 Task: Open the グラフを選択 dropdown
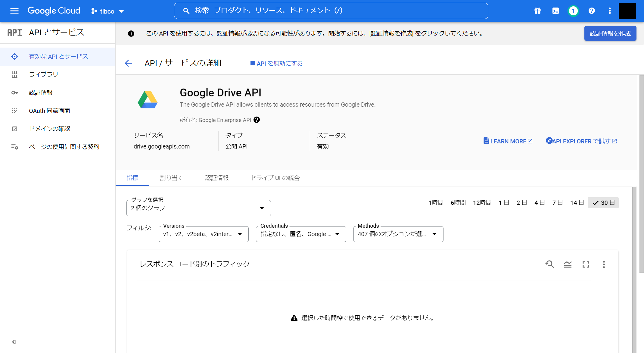point(198,208)
